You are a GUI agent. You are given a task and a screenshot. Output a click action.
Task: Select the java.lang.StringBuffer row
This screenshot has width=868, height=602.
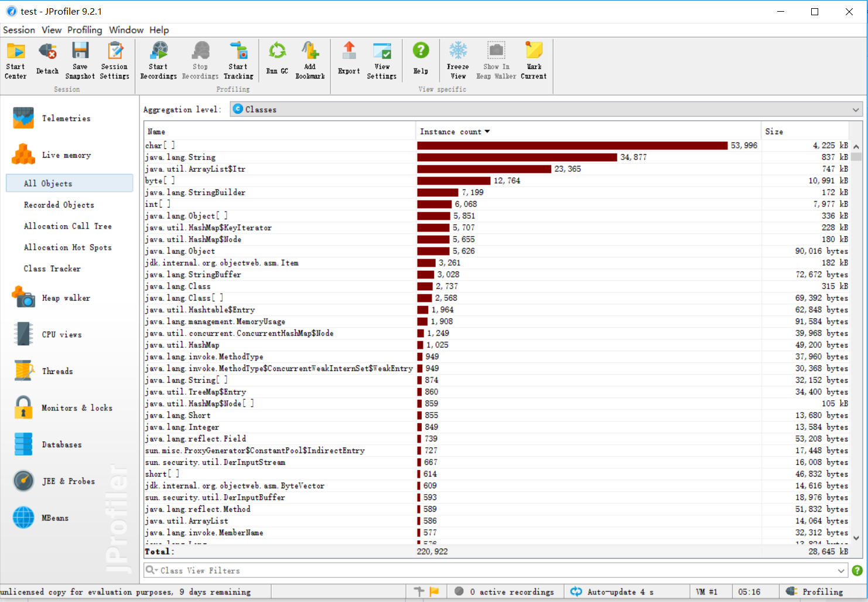coord(497,274)
